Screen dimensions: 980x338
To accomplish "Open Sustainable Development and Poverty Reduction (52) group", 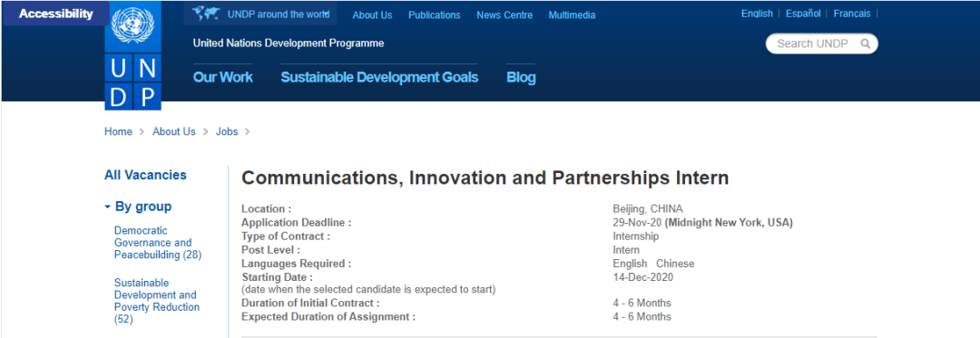I will point(156,301).
